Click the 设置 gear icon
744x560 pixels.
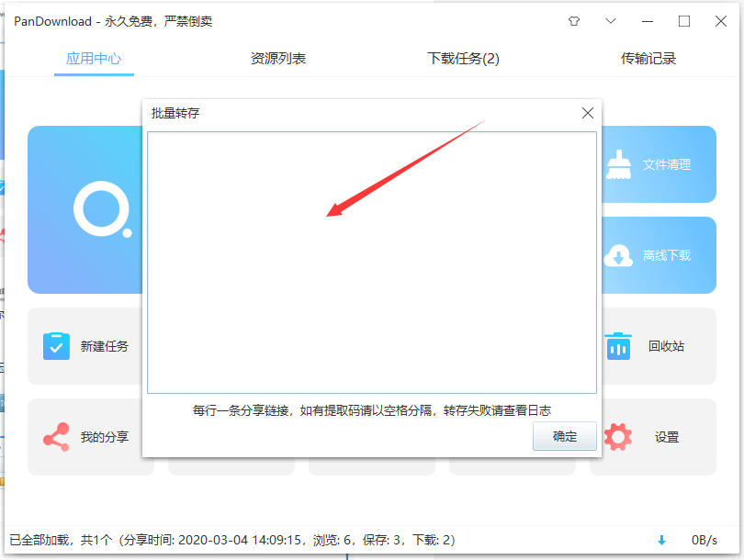[x=618, y=437]
